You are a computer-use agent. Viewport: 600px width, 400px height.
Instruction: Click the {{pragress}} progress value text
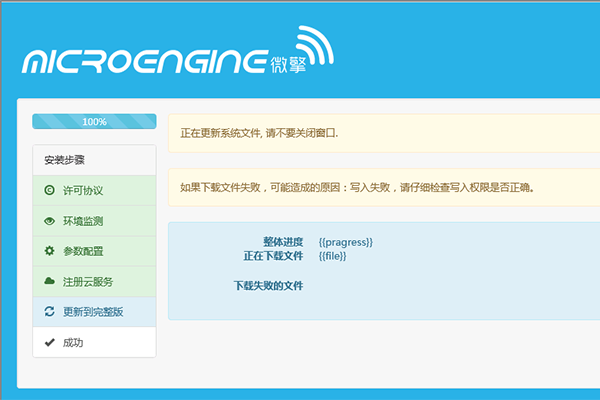click(346, 242)
